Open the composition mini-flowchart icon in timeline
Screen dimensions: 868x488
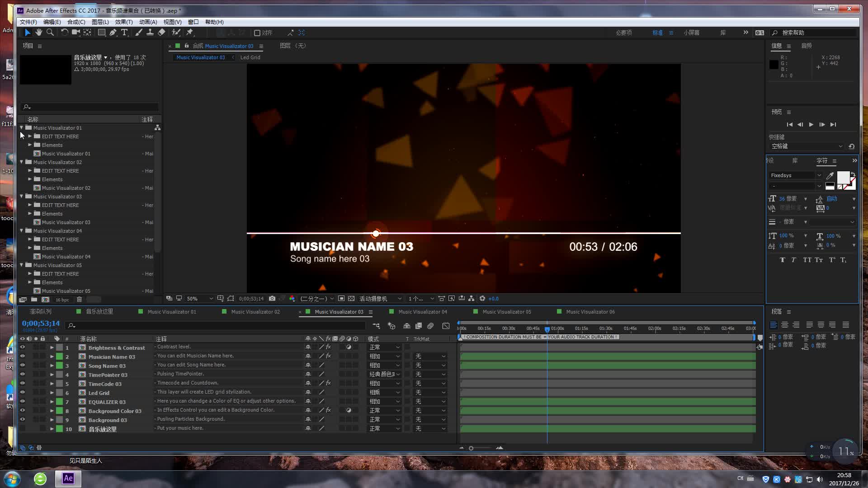pyautogui.click(x=376, y=326)
